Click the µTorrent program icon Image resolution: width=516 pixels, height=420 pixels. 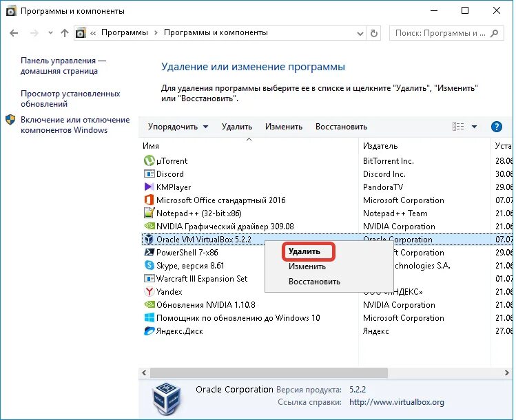149,161
